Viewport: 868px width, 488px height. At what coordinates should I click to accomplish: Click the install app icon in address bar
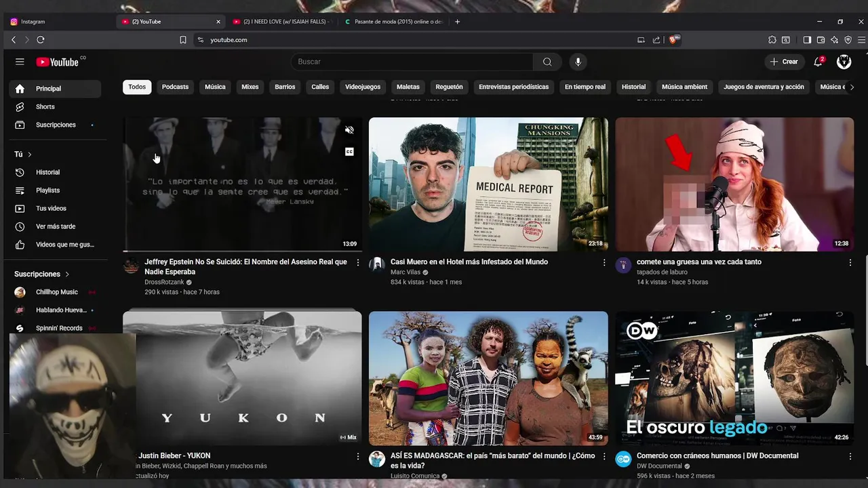(x=641, y=40)
